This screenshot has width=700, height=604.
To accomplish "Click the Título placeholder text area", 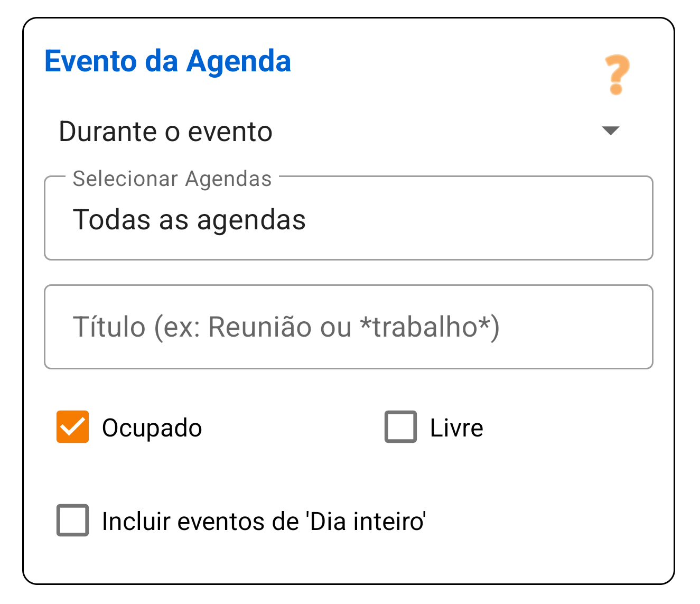I will click(x=287, y=327).
